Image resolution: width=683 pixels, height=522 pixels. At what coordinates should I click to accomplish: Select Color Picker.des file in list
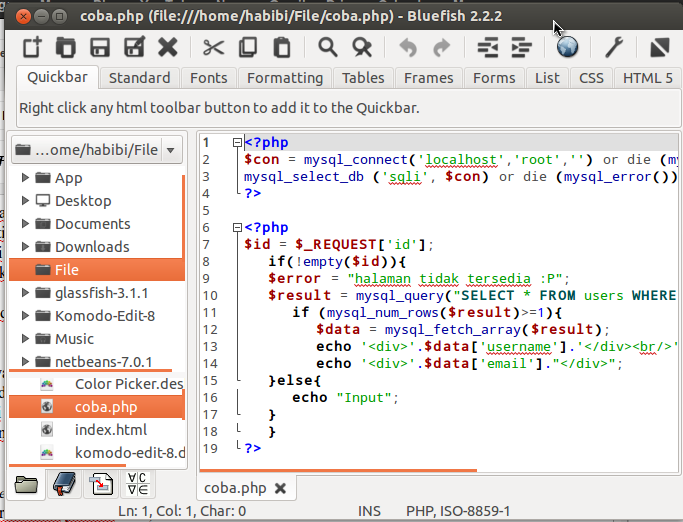click(96, 384)
